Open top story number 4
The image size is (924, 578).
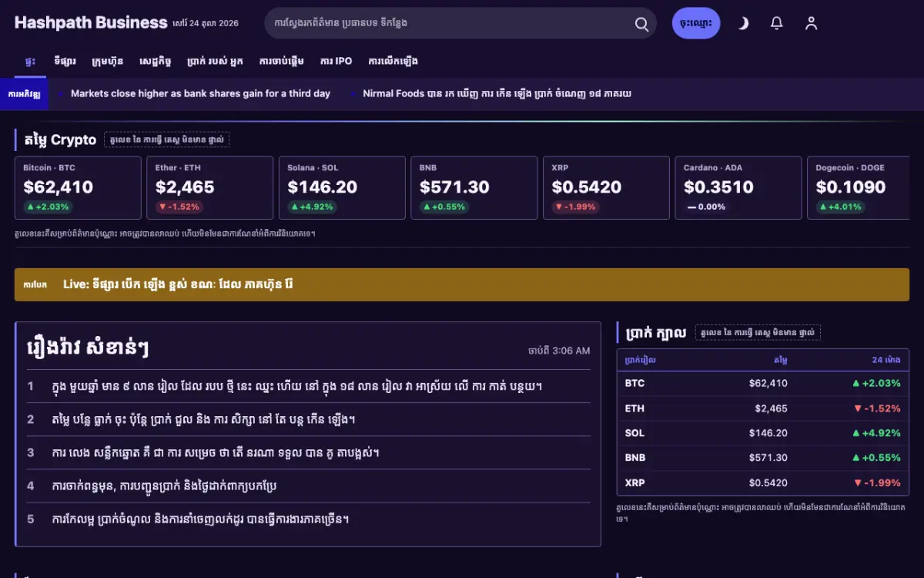click(309, 486)
